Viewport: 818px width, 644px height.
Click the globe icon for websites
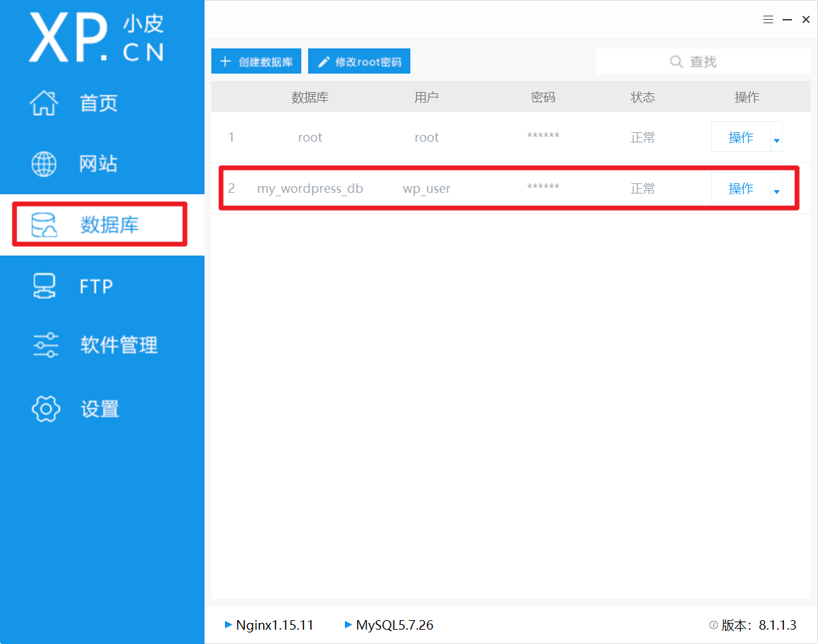(x=44, y=164)
